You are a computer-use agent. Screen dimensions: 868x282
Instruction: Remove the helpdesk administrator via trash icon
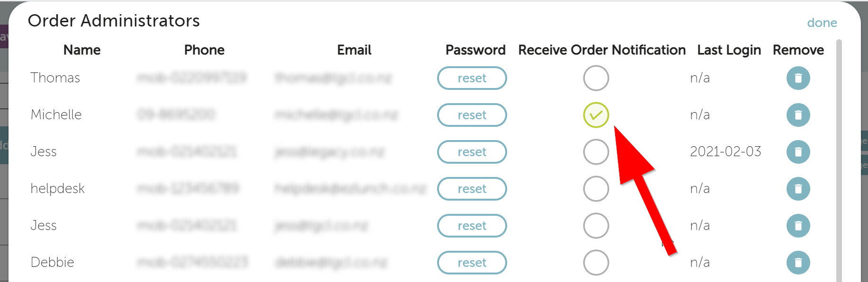pos(798,189)
